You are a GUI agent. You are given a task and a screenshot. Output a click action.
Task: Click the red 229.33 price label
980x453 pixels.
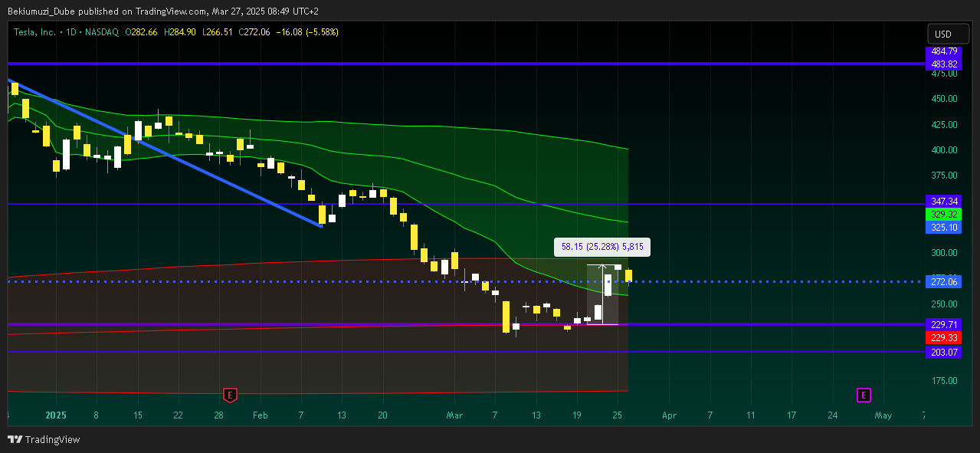(942, 338)
